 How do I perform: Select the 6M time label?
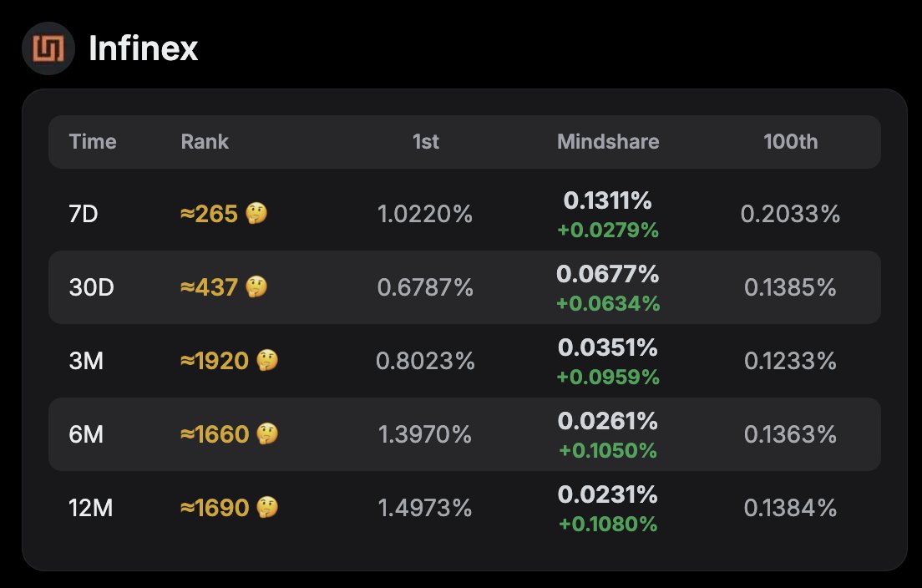pos(86,434)
